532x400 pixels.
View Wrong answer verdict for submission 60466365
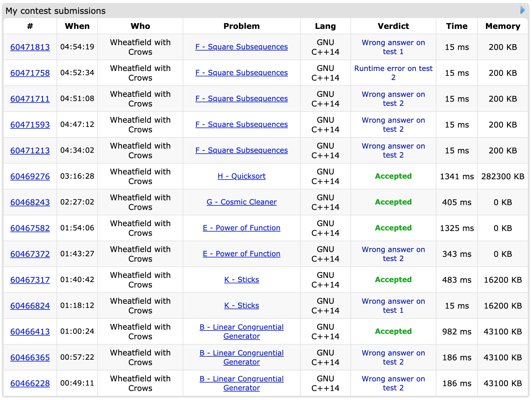pos(393,357)
